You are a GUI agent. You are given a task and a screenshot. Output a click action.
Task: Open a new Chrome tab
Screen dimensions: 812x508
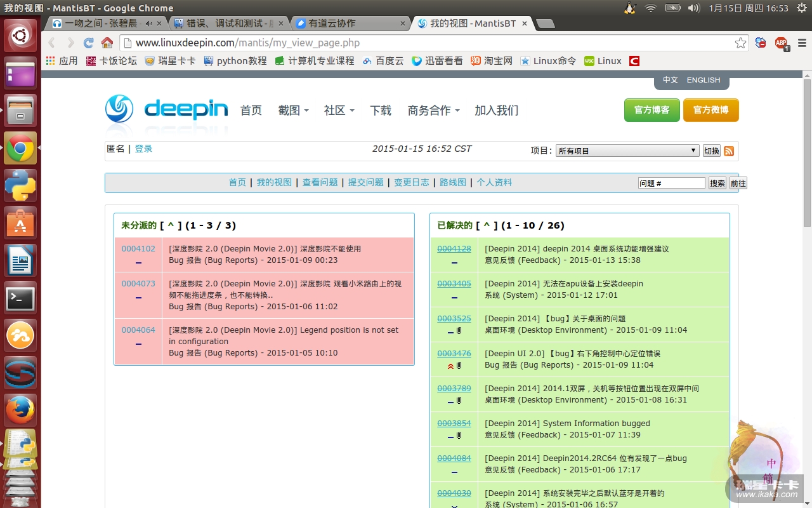[546, 23]
